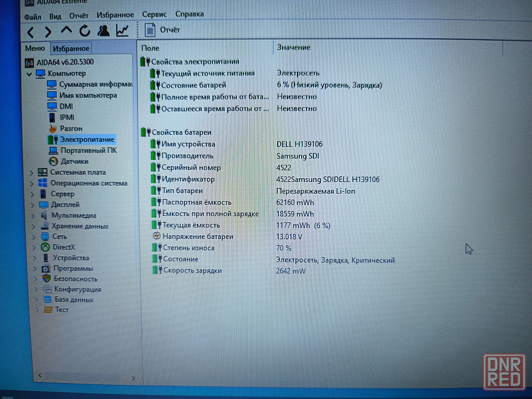Click the Дисплей monitor icon
532x399 pixels.
[44, 205]
